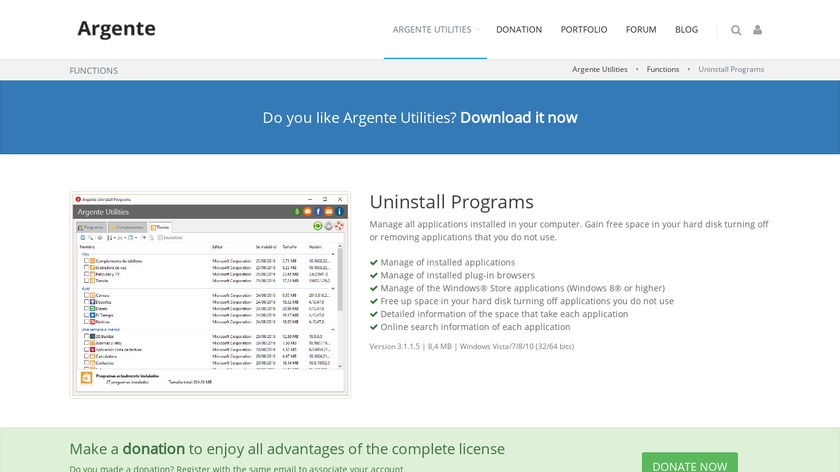
Task: Select the Uninstall Programs breadcrumb
Action: pos(731,69)
